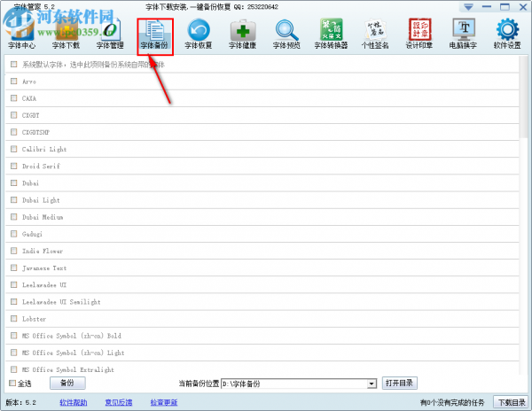Tick the Arvo font checkbox
The image size is (532, 411).
pos(13,81)
